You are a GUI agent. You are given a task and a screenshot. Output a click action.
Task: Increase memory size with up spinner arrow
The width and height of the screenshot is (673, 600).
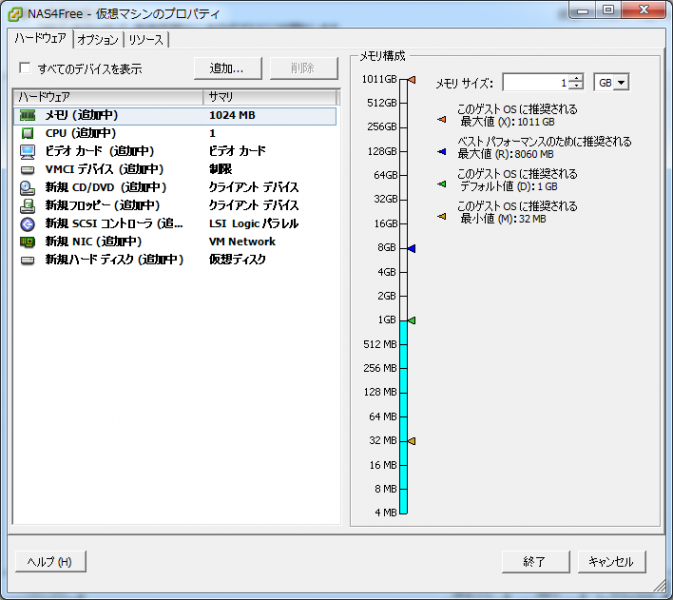click(576, 79)
